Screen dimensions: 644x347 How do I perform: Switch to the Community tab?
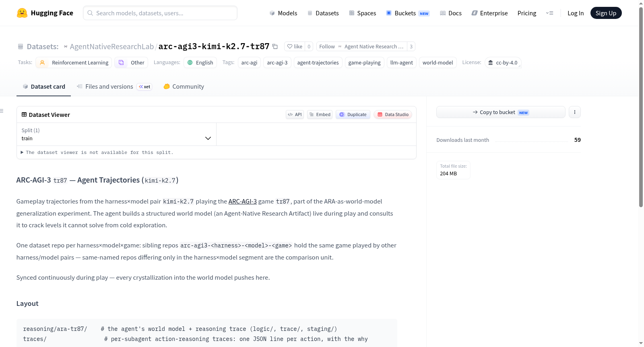pos(184,86)
